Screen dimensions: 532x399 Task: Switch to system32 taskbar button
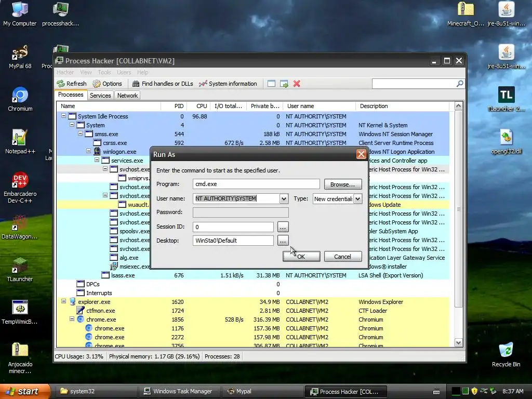click(96, 392)
